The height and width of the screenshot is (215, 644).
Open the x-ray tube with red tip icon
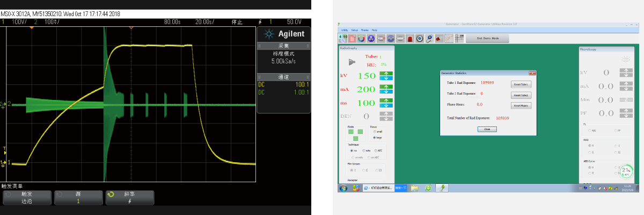(x=381, y=38)
